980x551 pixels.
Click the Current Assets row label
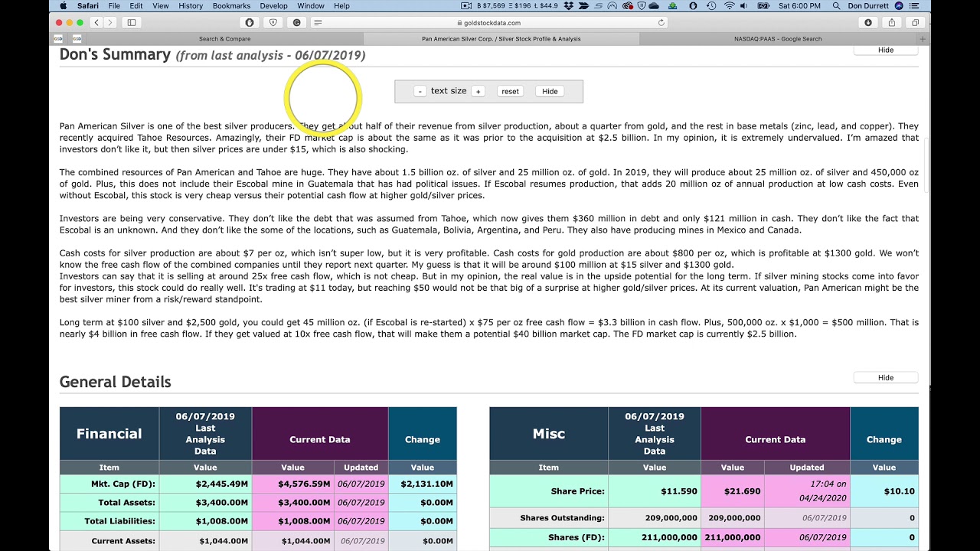(124, 541)
